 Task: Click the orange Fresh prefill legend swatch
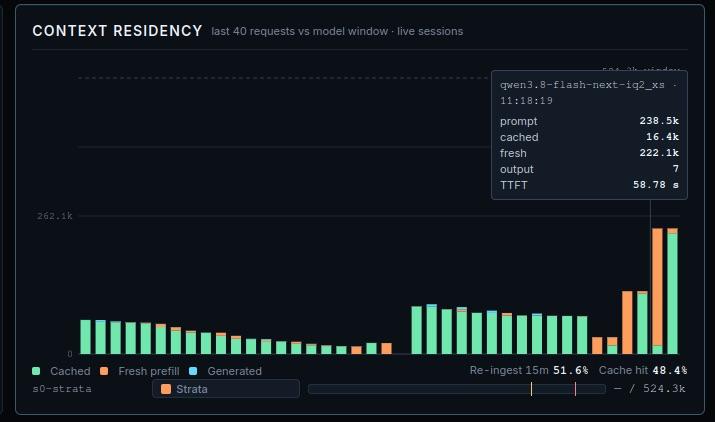tap(104, 371)
